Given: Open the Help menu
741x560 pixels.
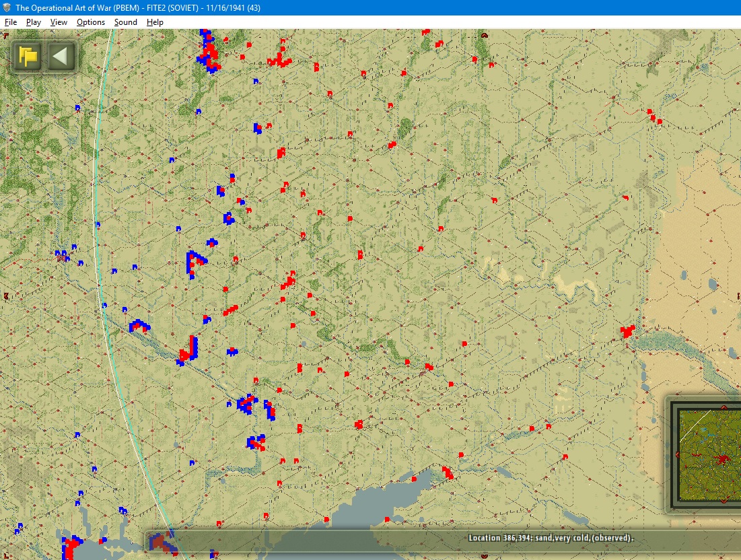Looking at the screenshot, I should (x=155, y=22).
